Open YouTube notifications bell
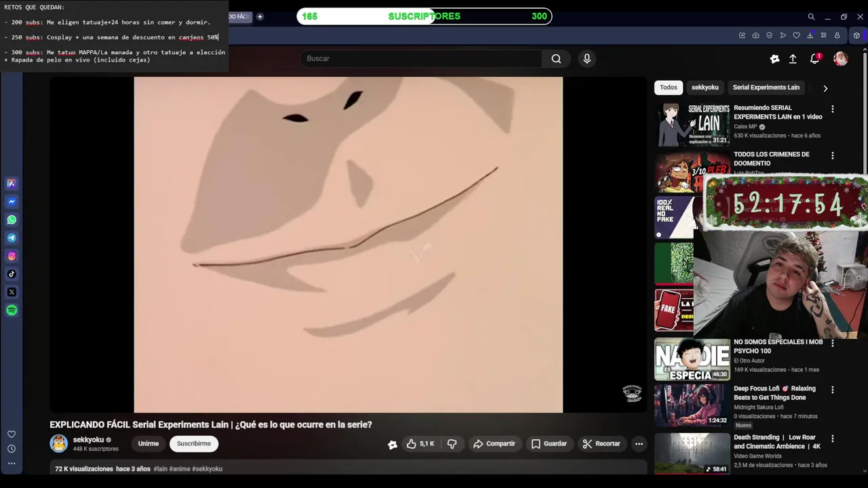Image resolution: width=868 pixels, height=488 pixels. [815, 59]
